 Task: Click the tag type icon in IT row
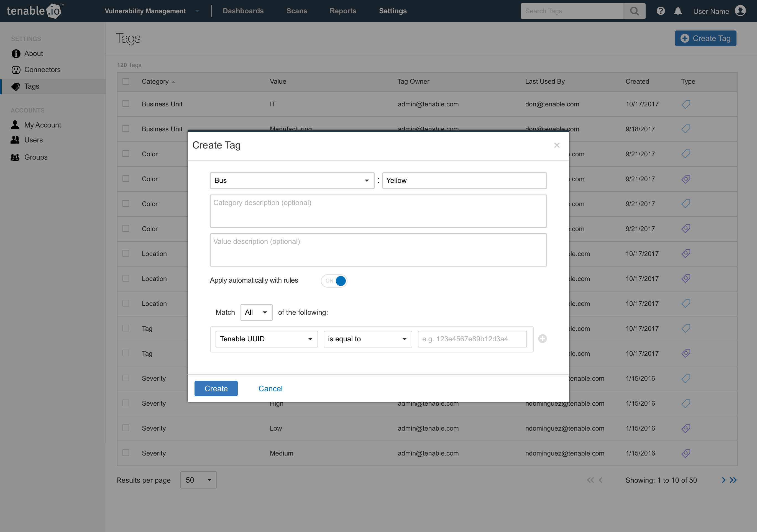coord(686,104)
